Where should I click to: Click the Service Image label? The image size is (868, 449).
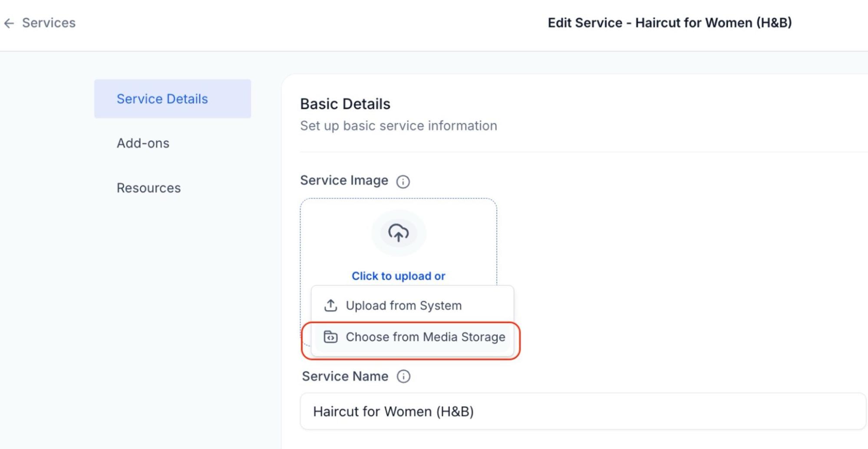(x=344, y=181)
